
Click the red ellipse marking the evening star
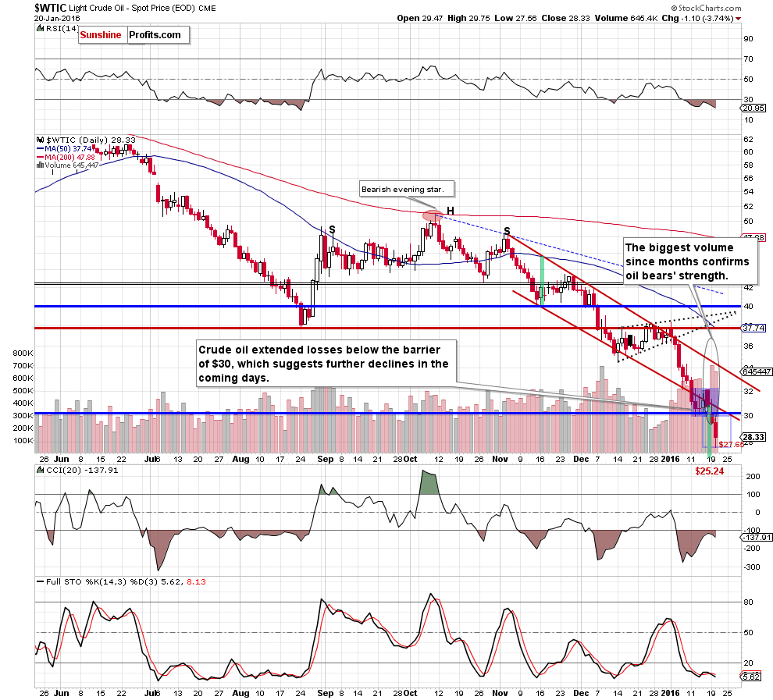coord(433,215)
